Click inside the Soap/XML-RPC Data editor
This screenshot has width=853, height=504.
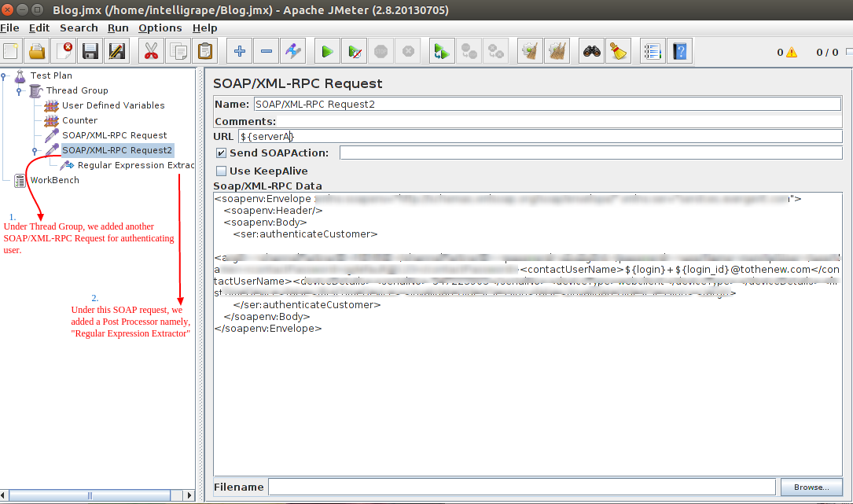point(528,333)
